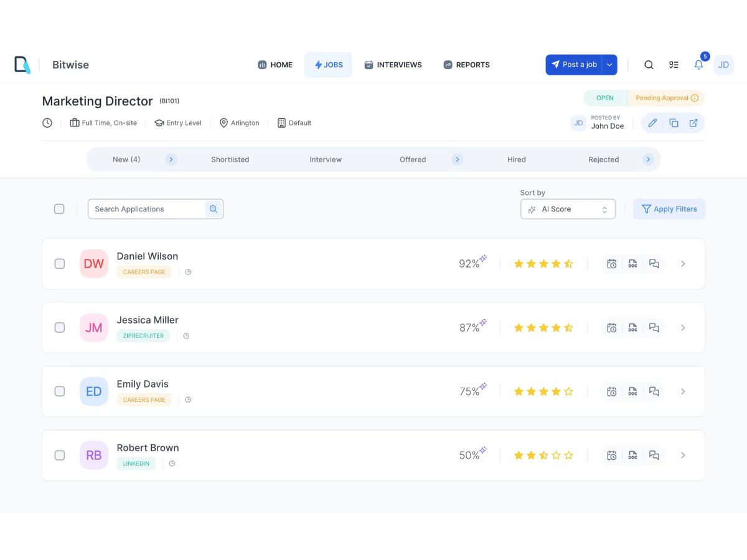Click Daniel Wilson's star rating
Viewport: 747px width, 560px height.
[x=543, y=264]
